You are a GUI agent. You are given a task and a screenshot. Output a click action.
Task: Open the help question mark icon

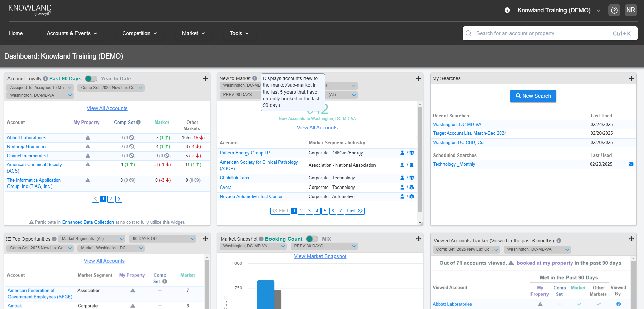(x=614, y=10)
